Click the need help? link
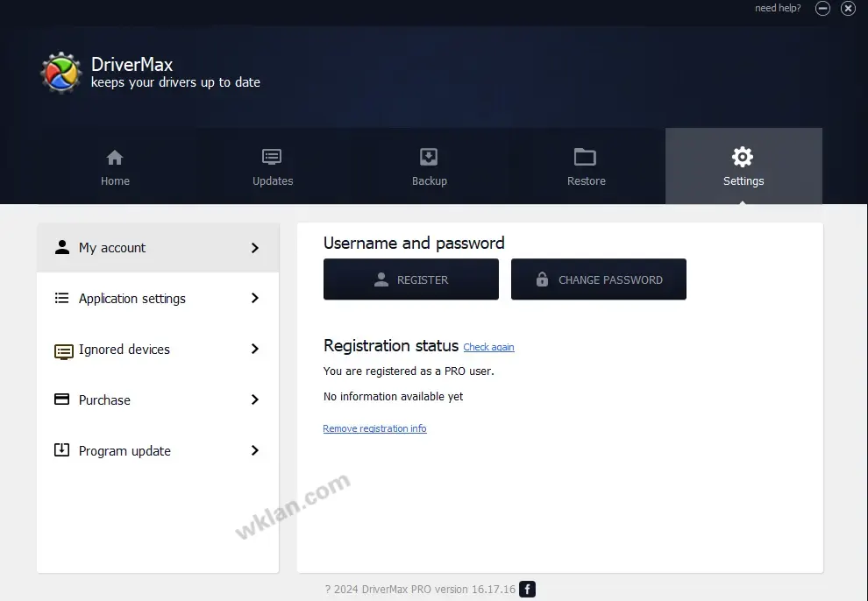This screenshot has width=868, height=601. (x=778, y=8)
